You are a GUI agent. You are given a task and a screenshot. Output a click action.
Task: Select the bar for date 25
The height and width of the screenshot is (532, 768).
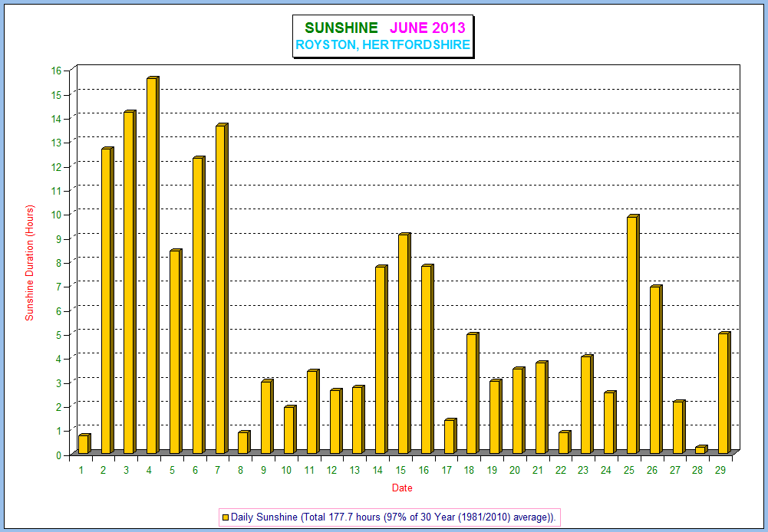click(x=633, y=333)
